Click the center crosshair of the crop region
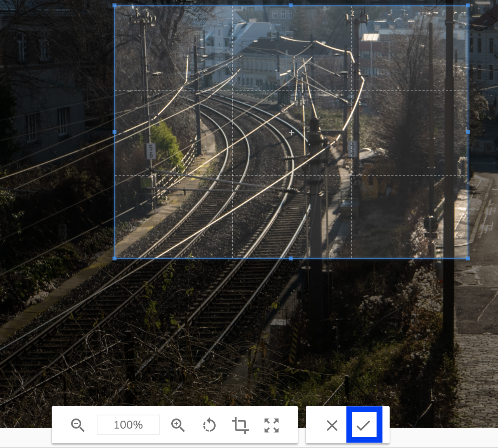 pyautogui.click(x=291, y=132)
